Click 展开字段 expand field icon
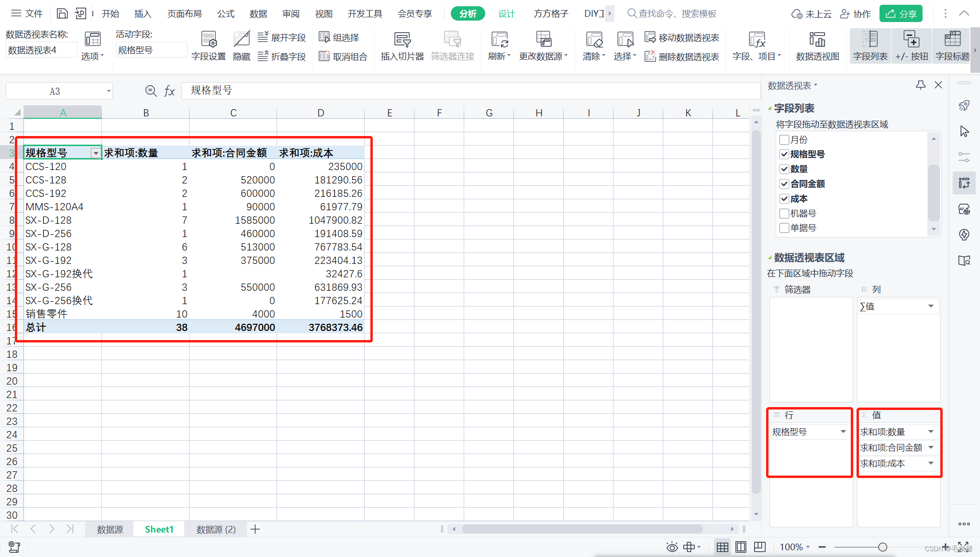 point(282,37)
